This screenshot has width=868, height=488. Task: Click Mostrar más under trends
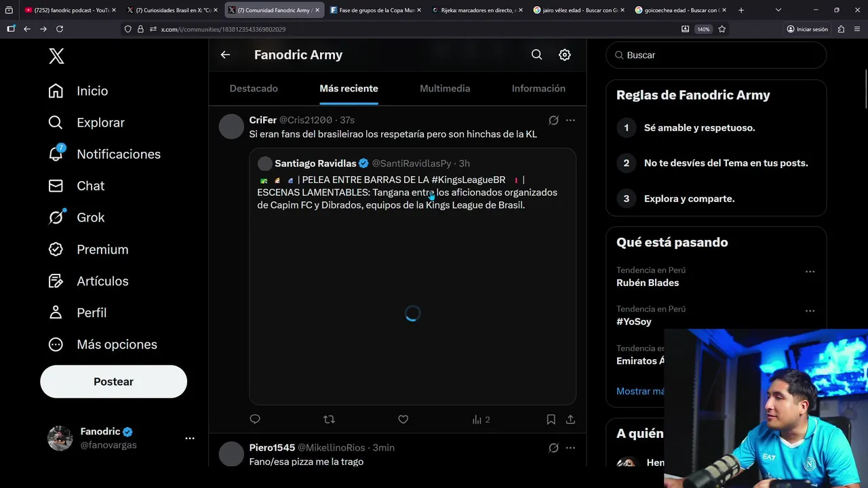tap(641, 391)
